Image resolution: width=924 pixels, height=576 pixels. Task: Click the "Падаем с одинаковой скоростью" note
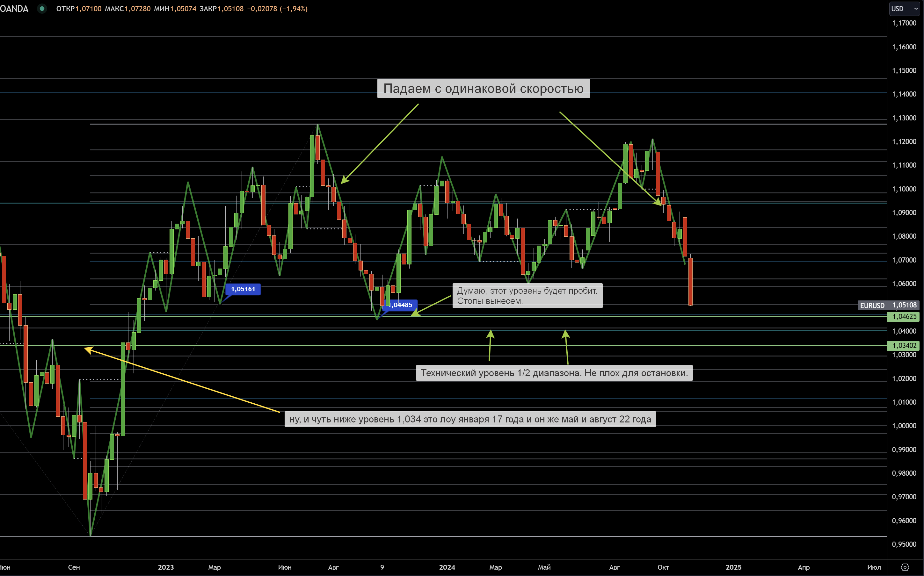484,88
